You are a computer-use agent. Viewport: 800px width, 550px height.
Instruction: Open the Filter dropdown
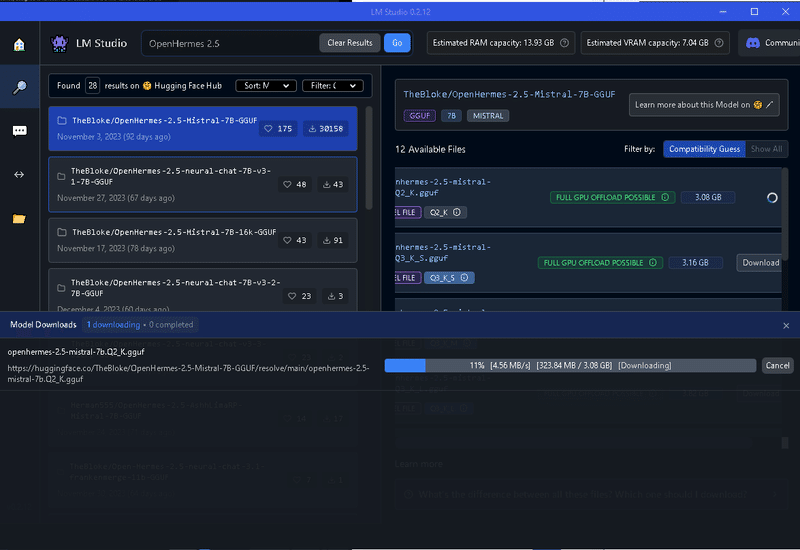(x=333, y=86)
